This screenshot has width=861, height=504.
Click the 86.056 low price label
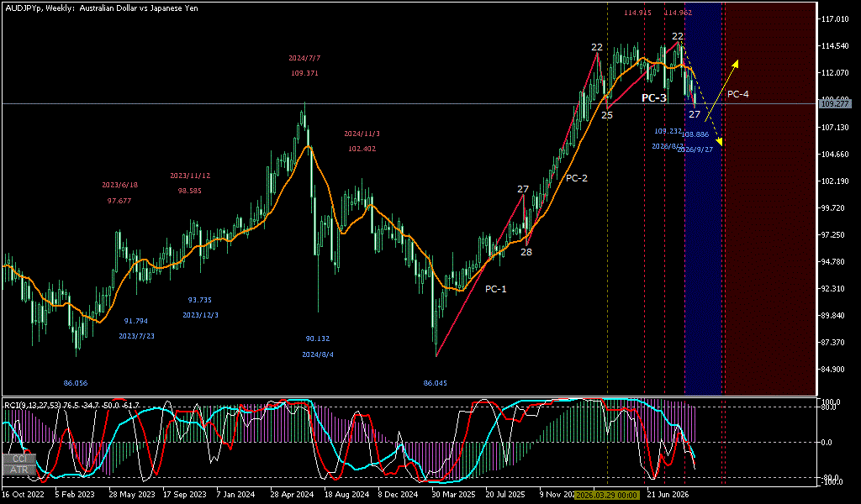click(75, 383)
